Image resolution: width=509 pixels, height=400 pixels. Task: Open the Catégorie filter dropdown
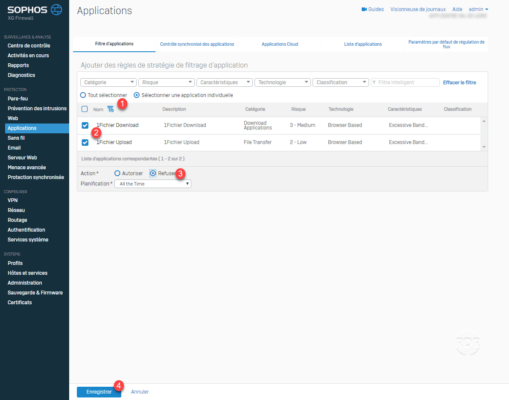pyautogui.click(x=108, y=82)
